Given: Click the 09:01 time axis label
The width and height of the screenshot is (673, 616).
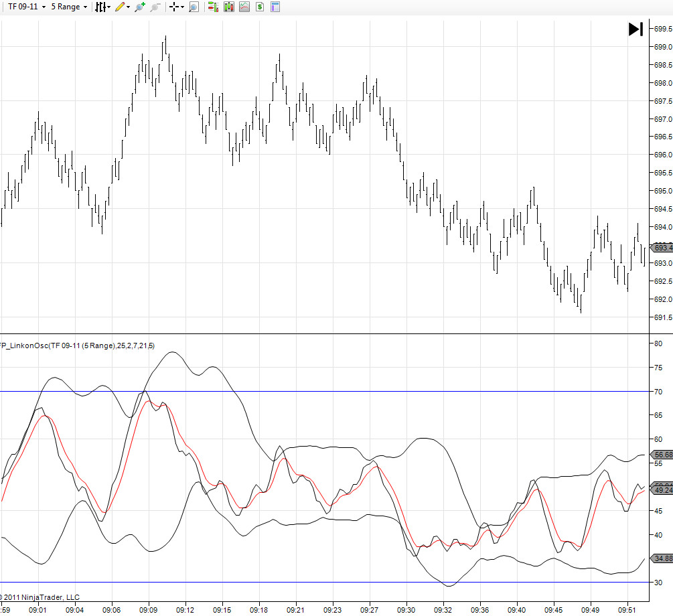Looking at the screenshot, I should (38, 609).
